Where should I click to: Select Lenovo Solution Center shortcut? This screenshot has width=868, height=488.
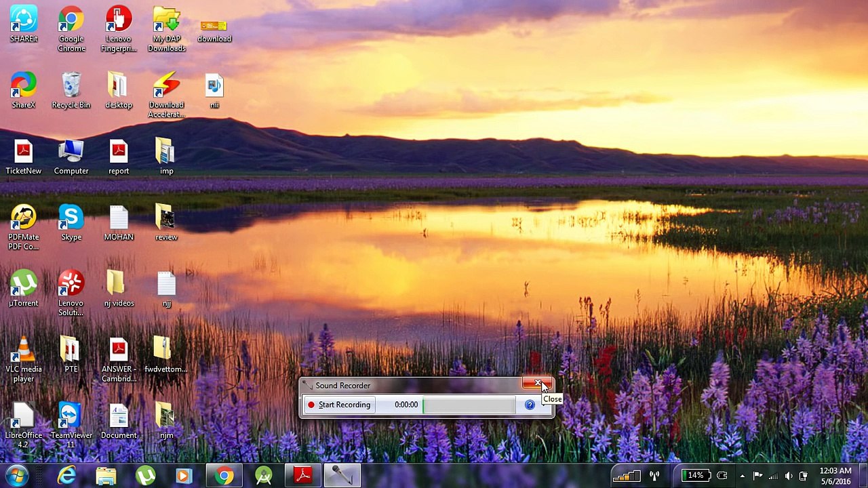[71, 293]
